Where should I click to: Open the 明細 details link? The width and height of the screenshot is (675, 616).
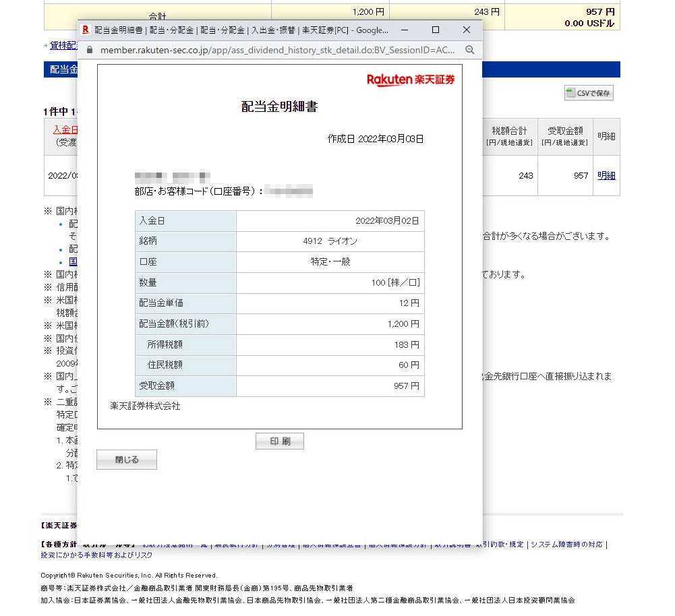[606, 175]
